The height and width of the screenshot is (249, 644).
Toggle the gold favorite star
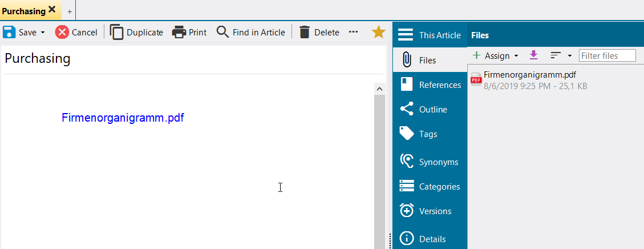click(x=378, y=33)
